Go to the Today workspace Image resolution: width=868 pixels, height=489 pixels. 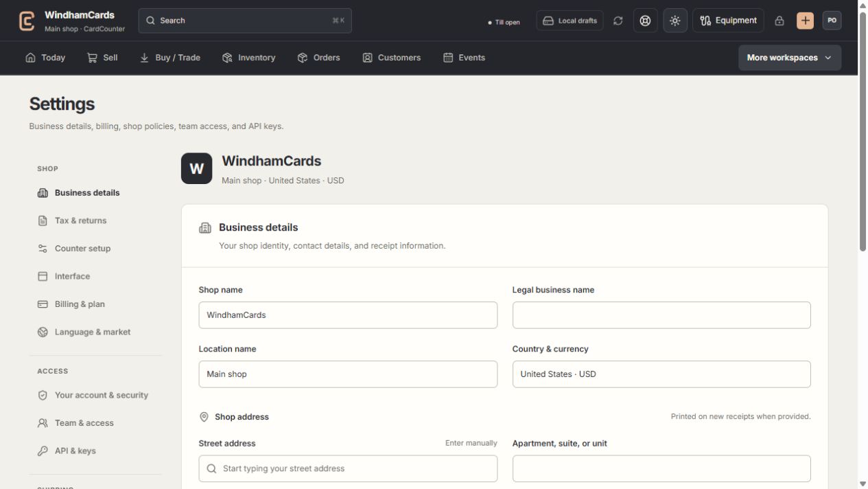click(45, 58)
